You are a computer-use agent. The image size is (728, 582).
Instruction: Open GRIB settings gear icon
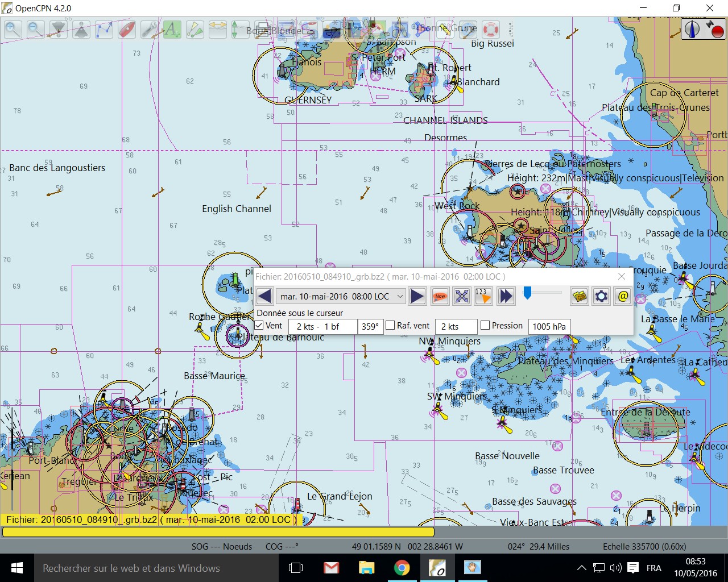coord(601,296)
